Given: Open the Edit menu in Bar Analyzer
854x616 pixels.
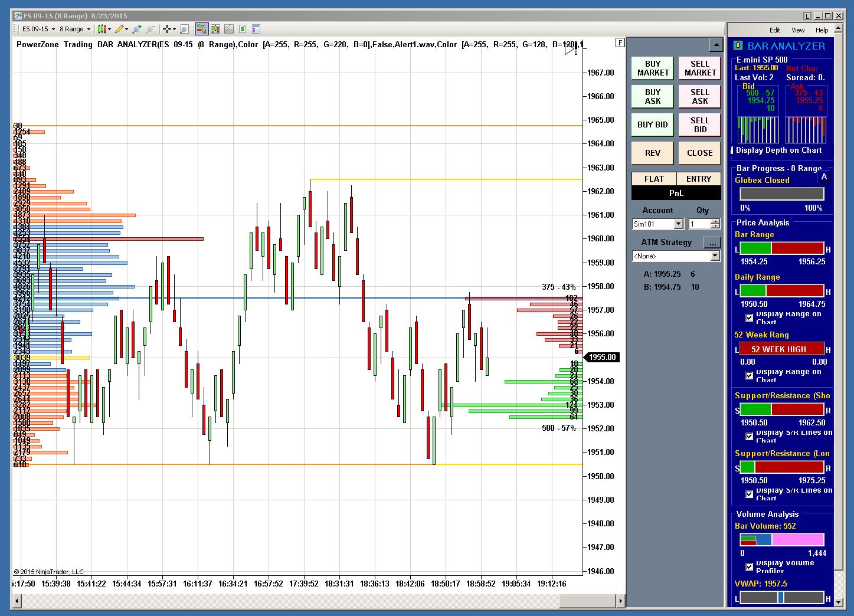Looking at the screenshot, I should tap(775, 30).
